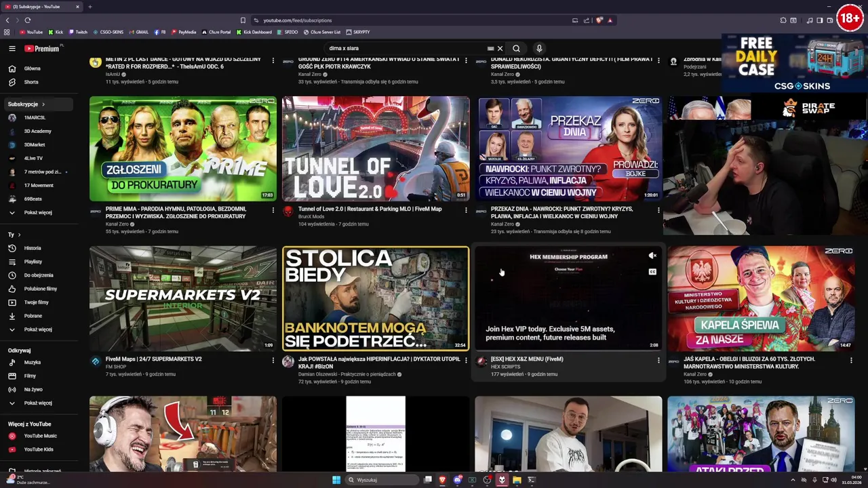Open Brave browser taskbar icon

tap(442, 480)
